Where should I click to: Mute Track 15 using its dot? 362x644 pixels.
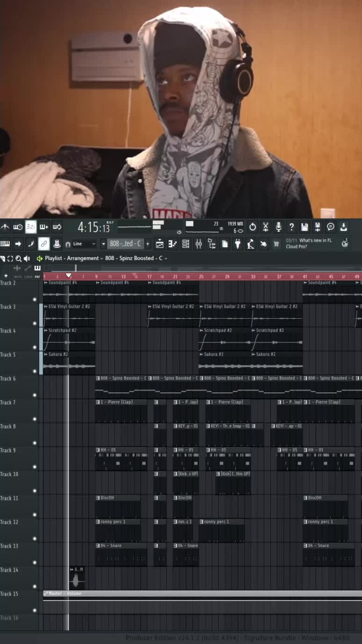[35, 610]
